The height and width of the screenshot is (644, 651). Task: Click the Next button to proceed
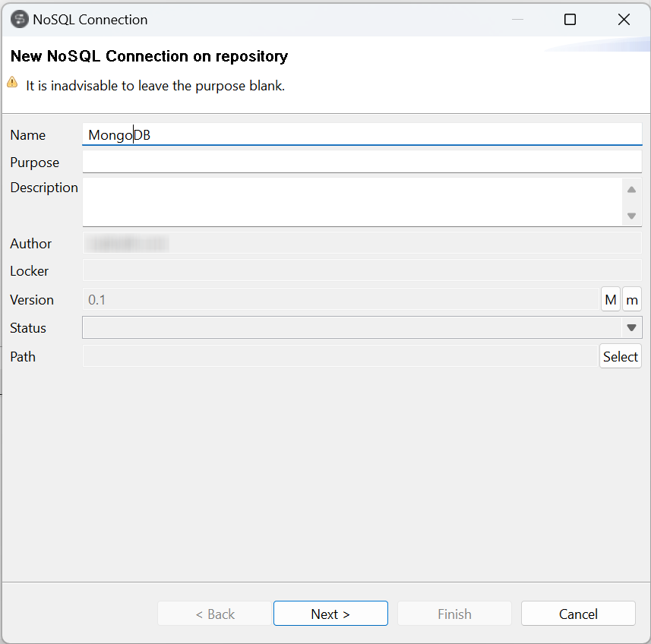tap(330, 613)
